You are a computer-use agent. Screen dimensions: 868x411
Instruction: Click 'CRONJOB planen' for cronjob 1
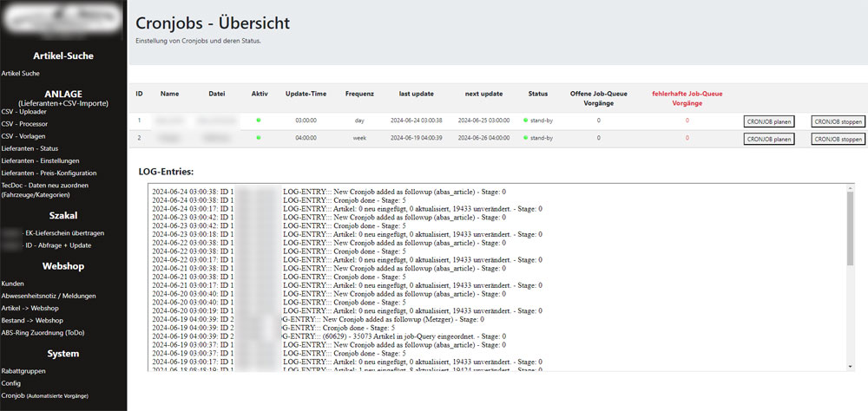pos(769,121)
